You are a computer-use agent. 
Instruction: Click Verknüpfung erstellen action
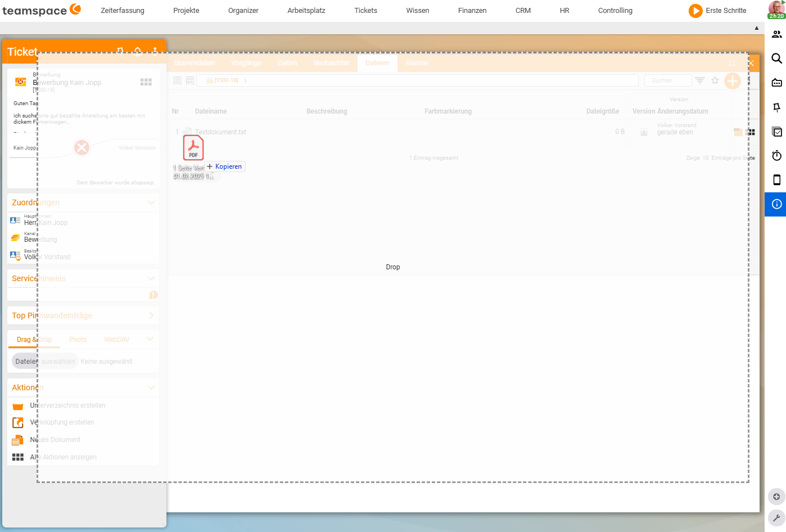tap(62, 422)
